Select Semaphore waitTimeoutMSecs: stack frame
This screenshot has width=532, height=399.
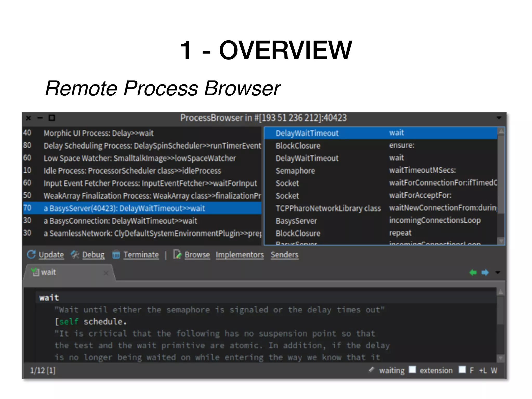pyautogui.click(x=381, y=171)
